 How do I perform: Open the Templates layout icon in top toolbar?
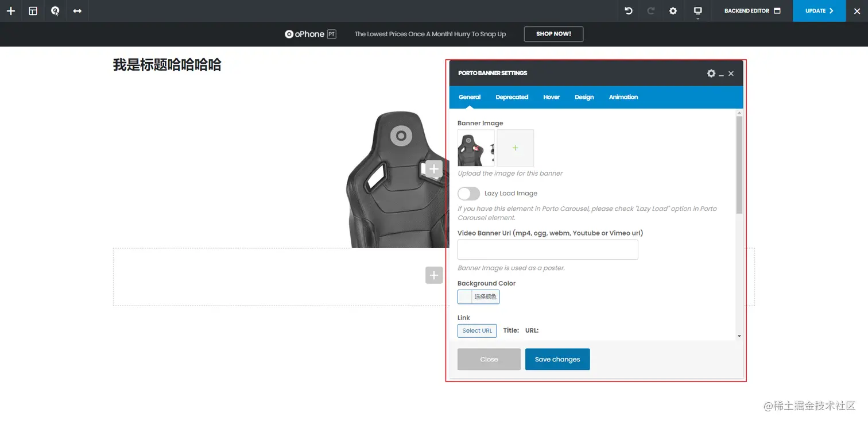pyautogui.click(x=33, y=11)
